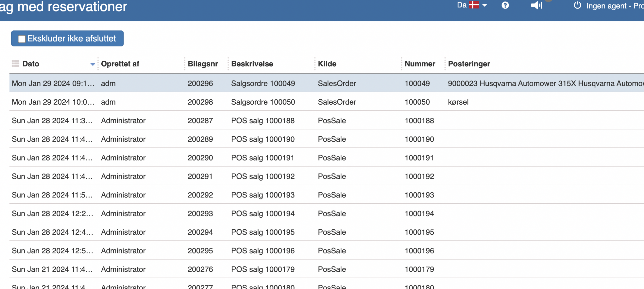The image size is (644, 289).
Task: Click the megaphone announcements icon
Action: 537,5
